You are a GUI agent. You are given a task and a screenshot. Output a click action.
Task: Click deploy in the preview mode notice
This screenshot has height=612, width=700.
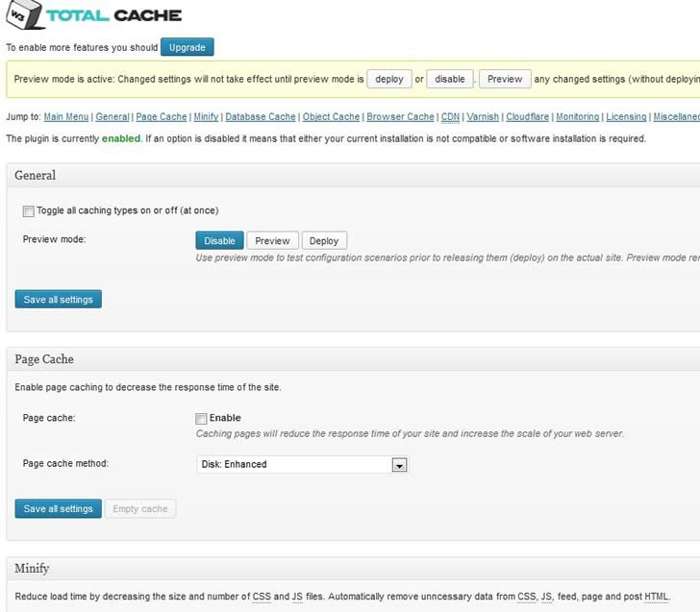point(389,79)
